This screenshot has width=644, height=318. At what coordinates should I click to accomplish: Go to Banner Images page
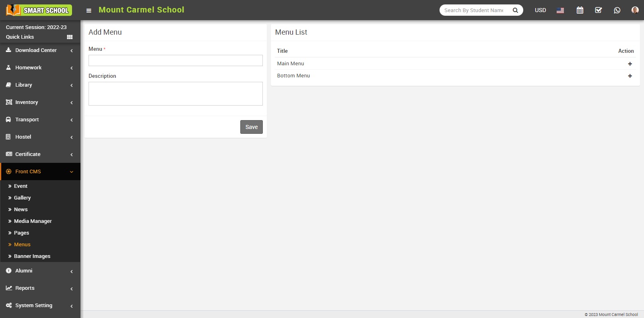pos(32,256)
